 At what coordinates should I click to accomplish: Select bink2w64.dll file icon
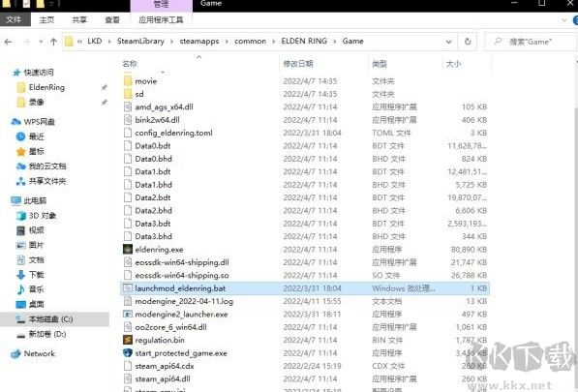click(x=128, y=120)
